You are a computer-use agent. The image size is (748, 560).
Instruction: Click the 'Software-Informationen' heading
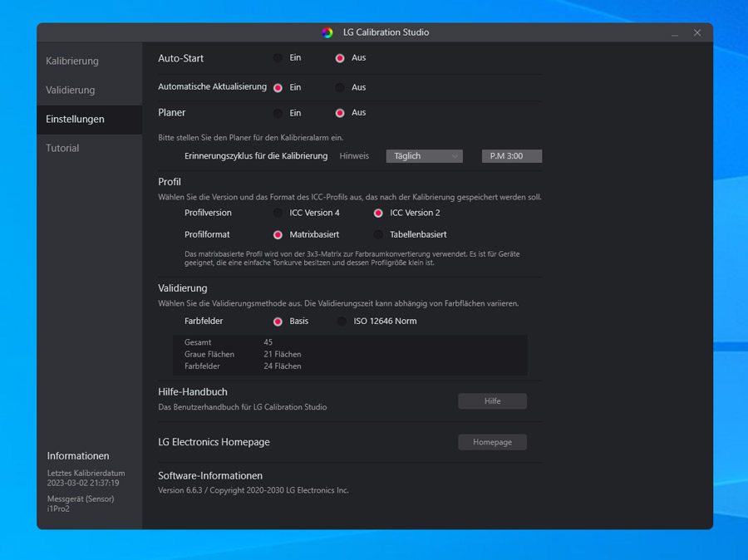click(x=210, y=476)
